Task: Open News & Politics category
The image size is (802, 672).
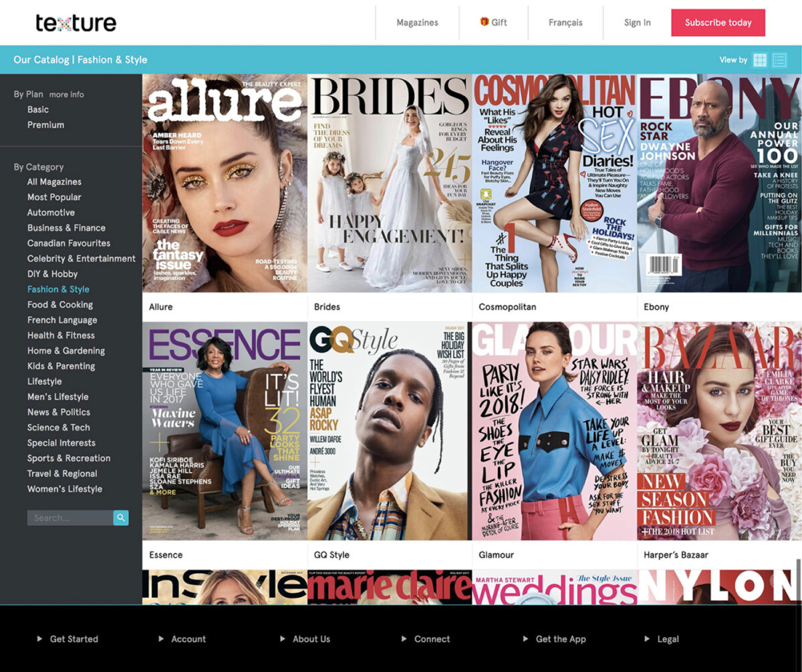Action: pos(59,412)
